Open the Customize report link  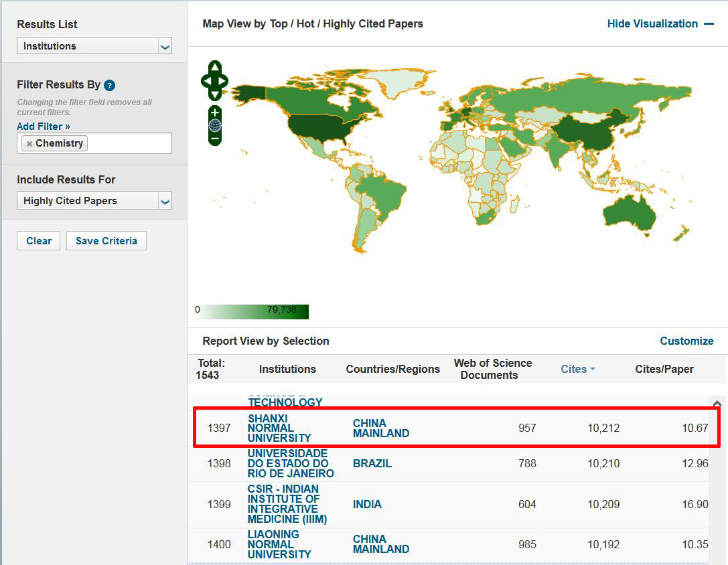(686, 341)
